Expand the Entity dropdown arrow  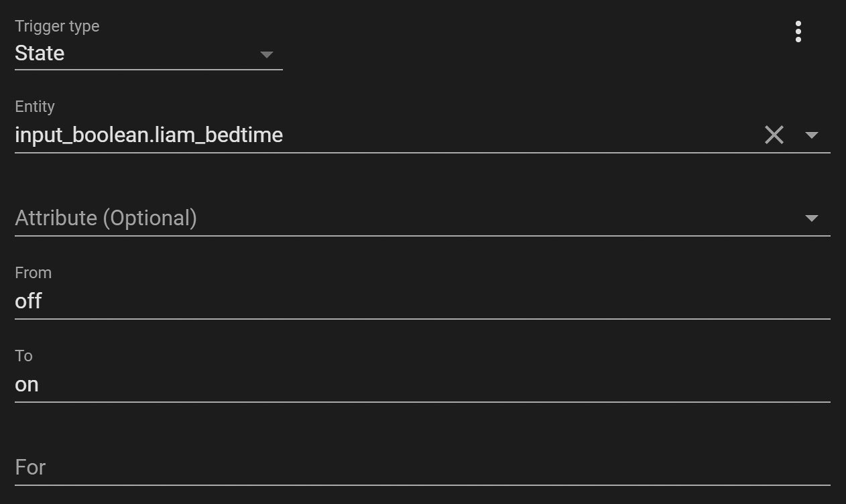[811, 135]
